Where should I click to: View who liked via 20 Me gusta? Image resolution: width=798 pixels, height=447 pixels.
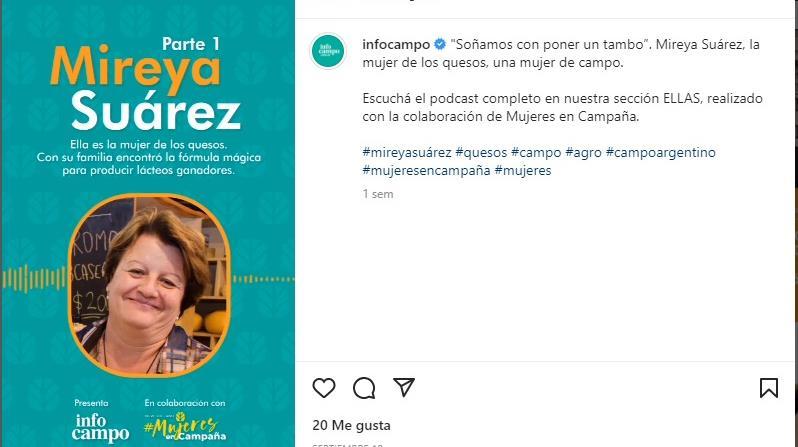352,425
